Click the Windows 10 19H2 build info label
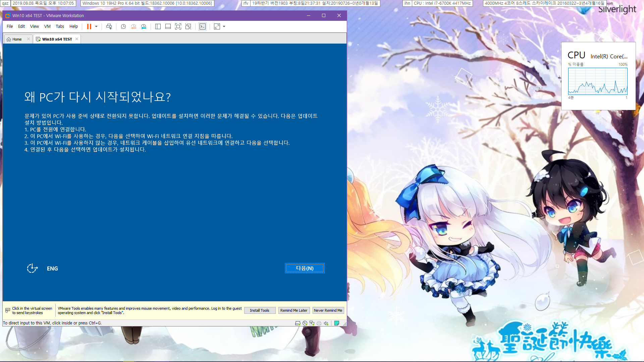This screenshot has height=362, width=644. [147, 3]
